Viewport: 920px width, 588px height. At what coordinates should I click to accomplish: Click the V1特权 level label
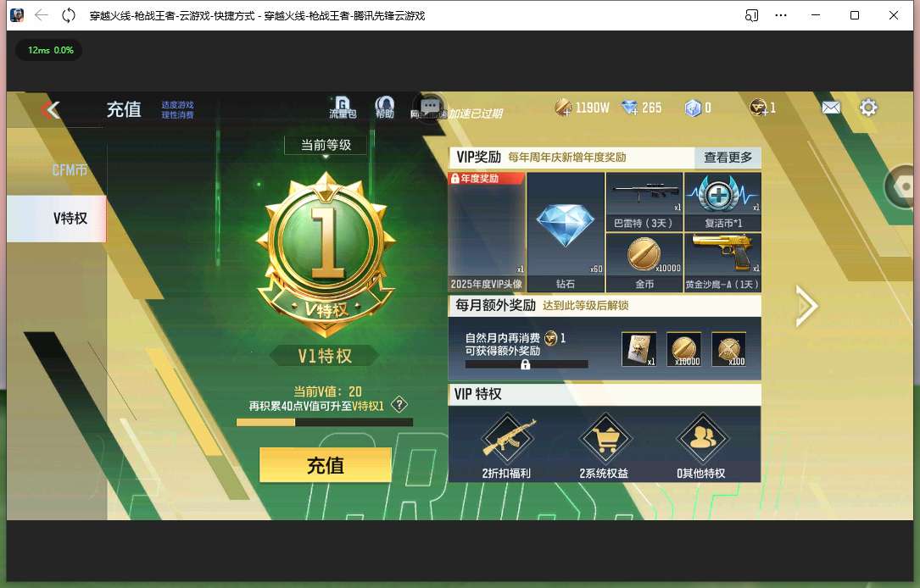click(x=325, y=356)
